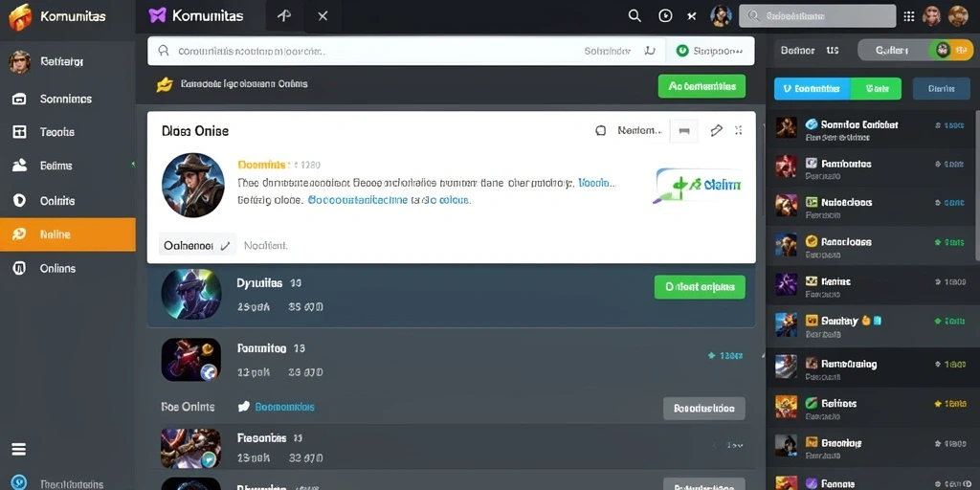Viewport: 980px width, 490px height.
Task: Open the Sobinder dropdown in the search bar
Action: pyautogui.click(x=619, y=52)
